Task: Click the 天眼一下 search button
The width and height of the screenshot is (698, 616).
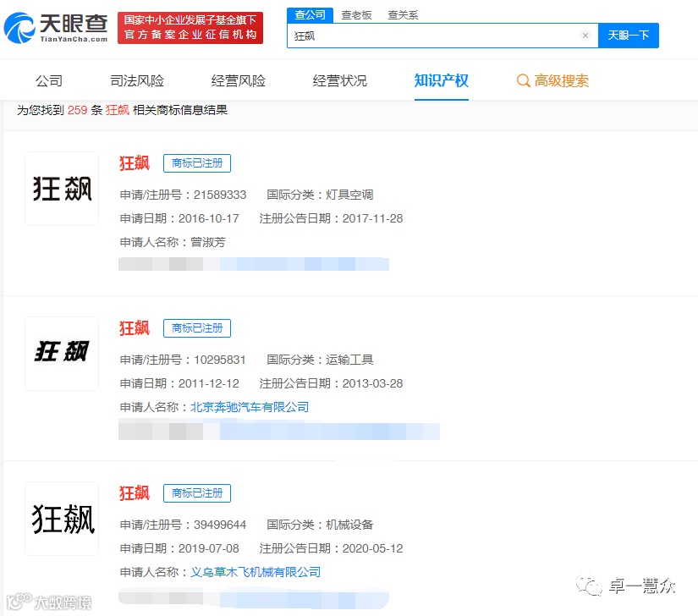Action: coord(628,36)
